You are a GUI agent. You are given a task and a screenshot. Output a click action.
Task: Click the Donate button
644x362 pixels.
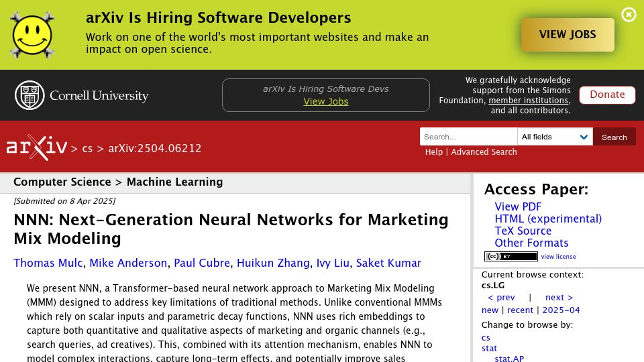(x=607, y=95)
